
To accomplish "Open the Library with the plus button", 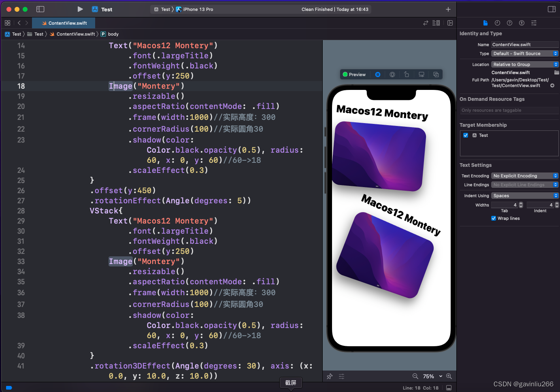I will (448, 9).
